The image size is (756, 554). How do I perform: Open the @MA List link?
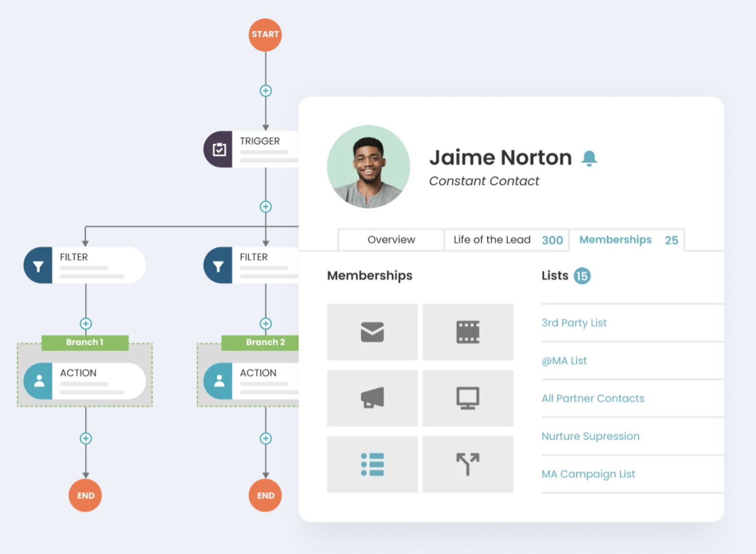point(564,361)
